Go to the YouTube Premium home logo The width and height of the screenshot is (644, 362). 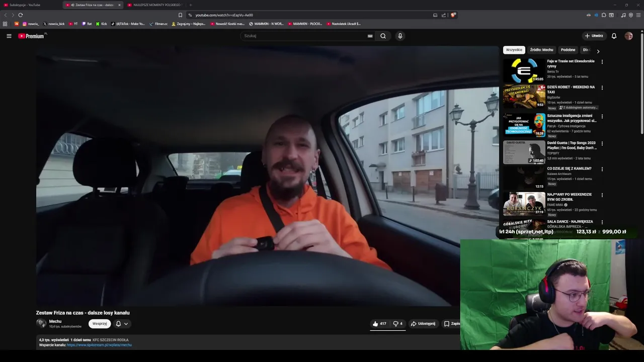31,36
